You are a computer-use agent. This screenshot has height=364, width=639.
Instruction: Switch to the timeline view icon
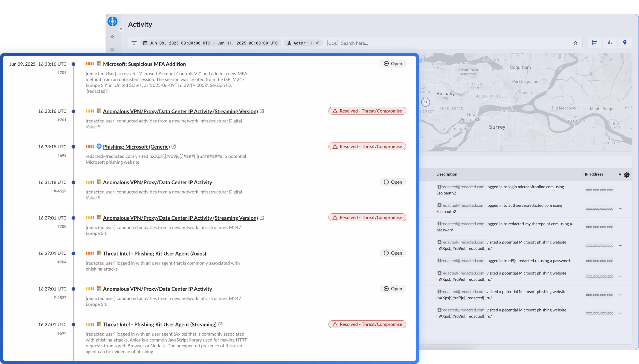[x=595, y=42]
